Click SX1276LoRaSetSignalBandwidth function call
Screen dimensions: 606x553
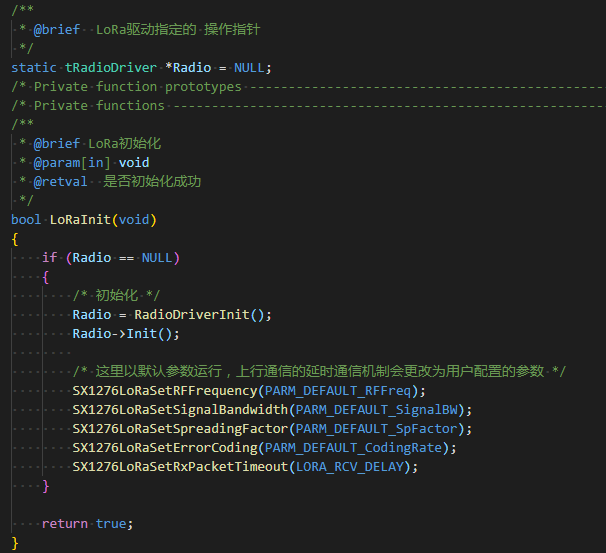pyautogui.click(x=180, y=410)
